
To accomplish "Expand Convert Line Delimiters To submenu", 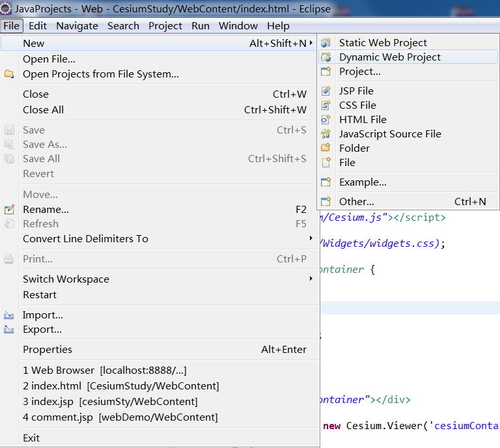I will (311, 238).
